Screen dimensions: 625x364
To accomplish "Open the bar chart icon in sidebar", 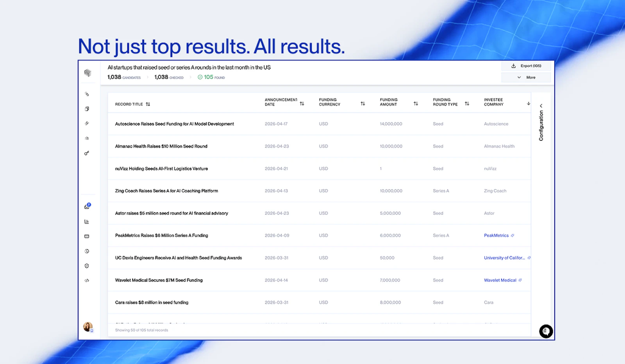I will tap(87, 222).
